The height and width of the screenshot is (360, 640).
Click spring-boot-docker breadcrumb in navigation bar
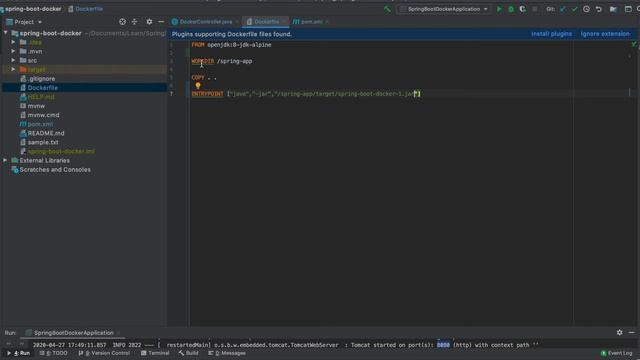(33, 9)
